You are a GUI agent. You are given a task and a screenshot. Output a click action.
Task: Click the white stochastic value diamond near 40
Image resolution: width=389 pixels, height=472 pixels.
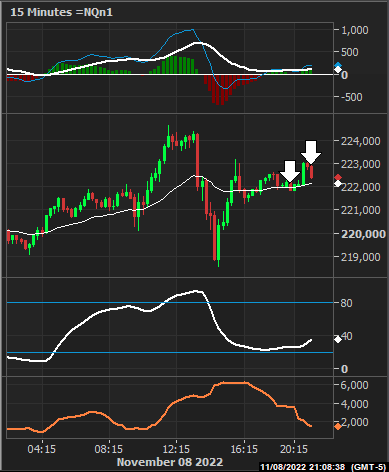[x=338, y=339]
